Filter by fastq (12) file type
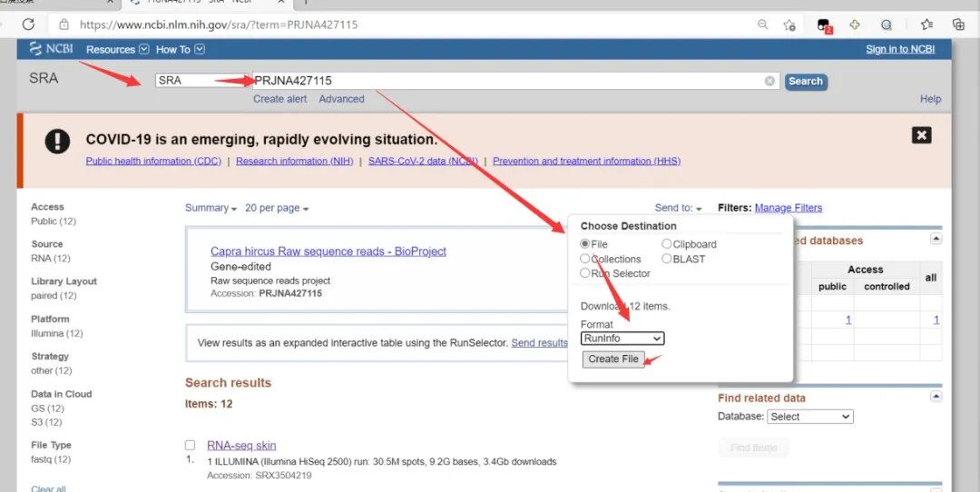Screen dimensions: 980x492 51,459
